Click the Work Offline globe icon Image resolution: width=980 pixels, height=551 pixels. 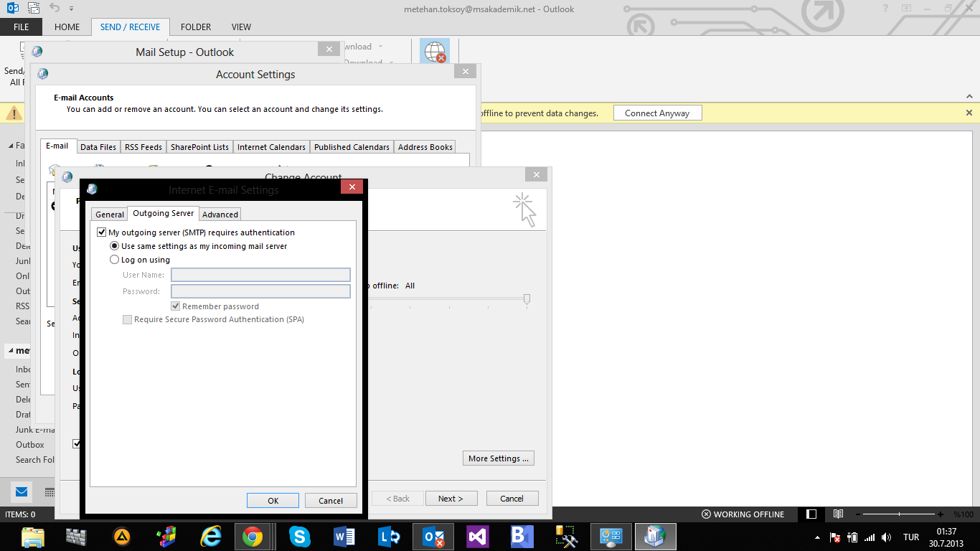pyautogui.click(x=435, y=53)
